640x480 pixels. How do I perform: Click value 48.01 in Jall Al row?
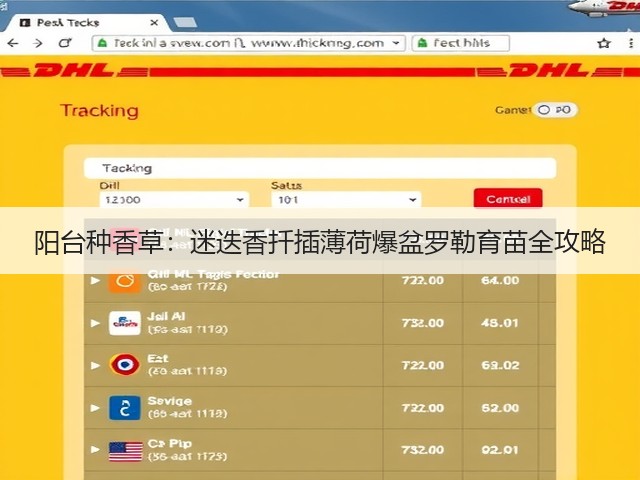point(500,323)
